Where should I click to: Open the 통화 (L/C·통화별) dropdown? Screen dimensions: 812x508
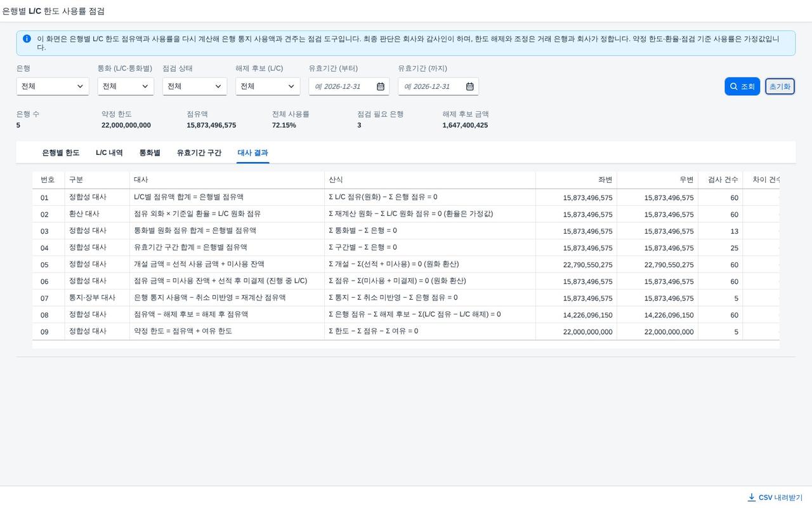click(x=126, y=86)
